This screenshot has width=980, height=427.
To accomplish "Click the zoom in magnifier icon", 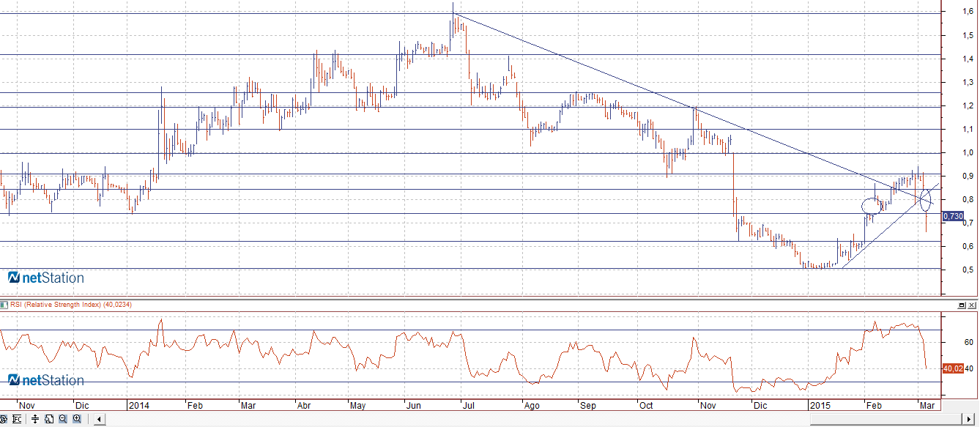I will 77,419.
